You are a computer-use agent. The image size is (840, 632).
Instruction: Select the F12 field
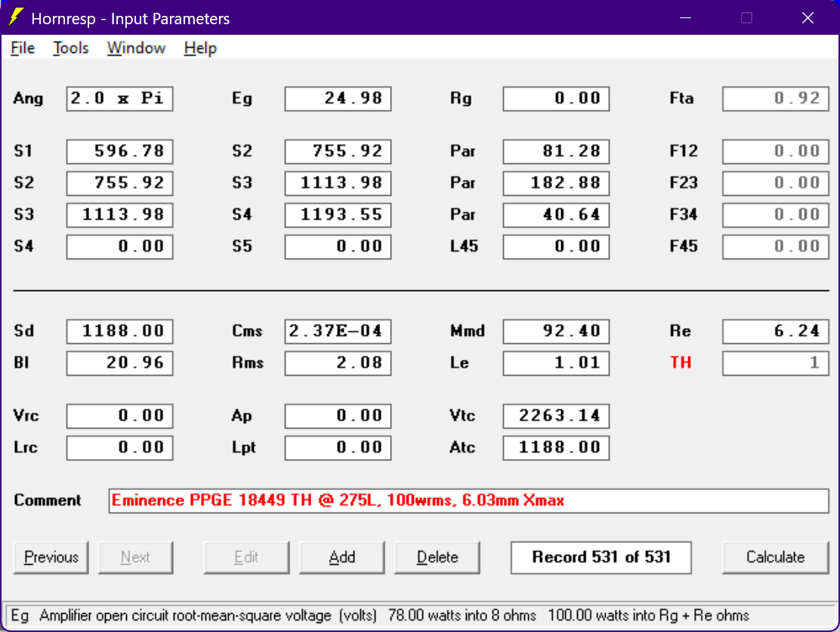pos(776,152)
